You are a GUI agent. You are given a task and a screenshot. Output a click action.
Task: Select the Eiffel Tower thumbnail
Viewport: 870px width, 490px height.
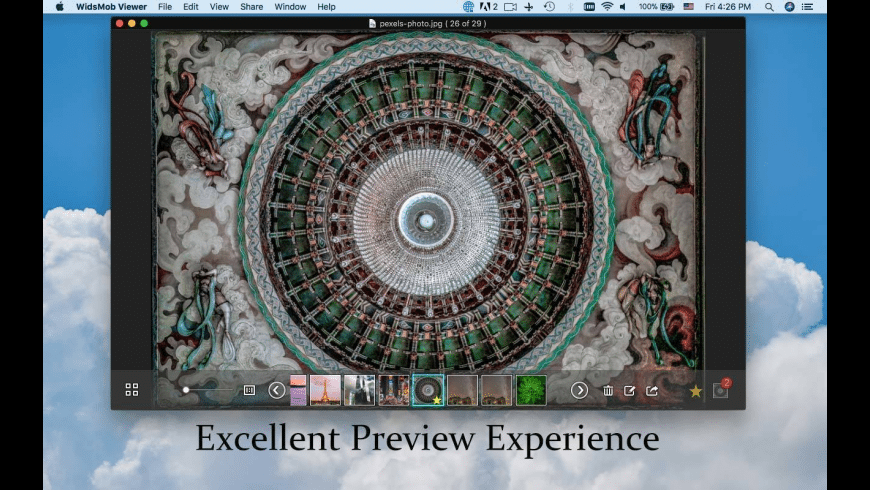(x=326, y=390)
